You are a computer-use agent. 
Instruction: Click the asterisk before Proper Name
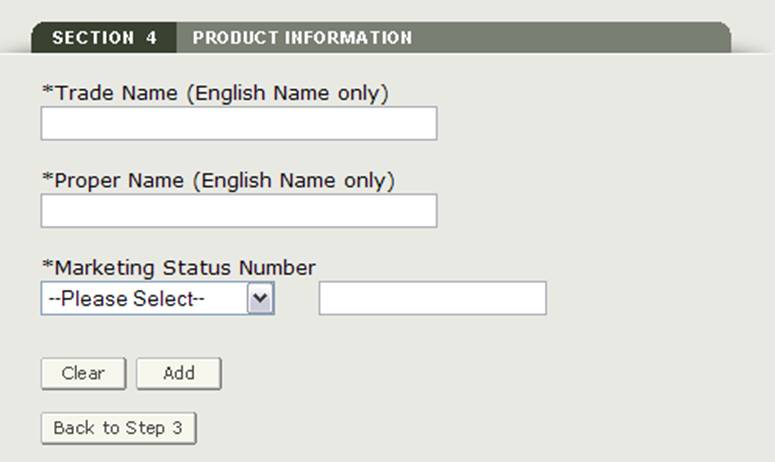click(46, 179)
